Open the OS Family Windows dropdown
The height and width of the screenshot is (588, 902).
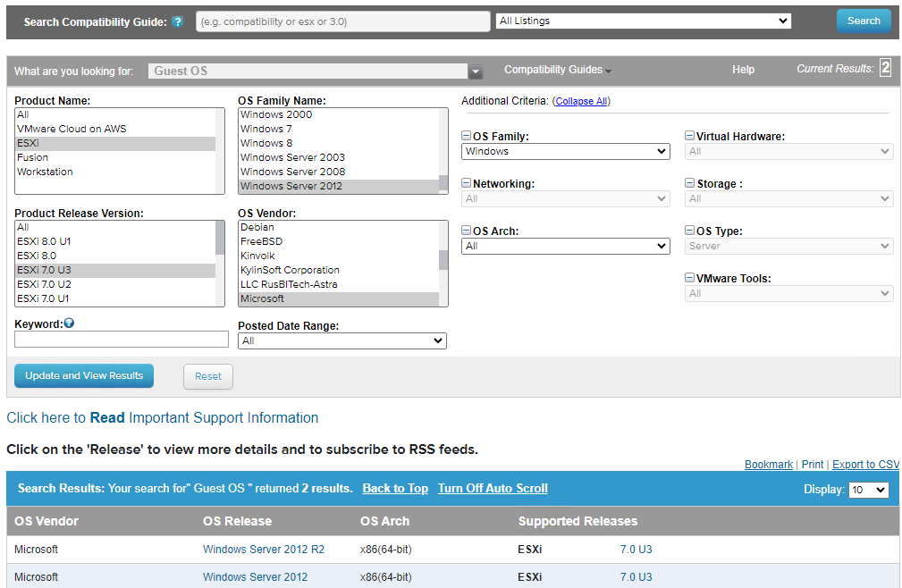coord(566,151)
